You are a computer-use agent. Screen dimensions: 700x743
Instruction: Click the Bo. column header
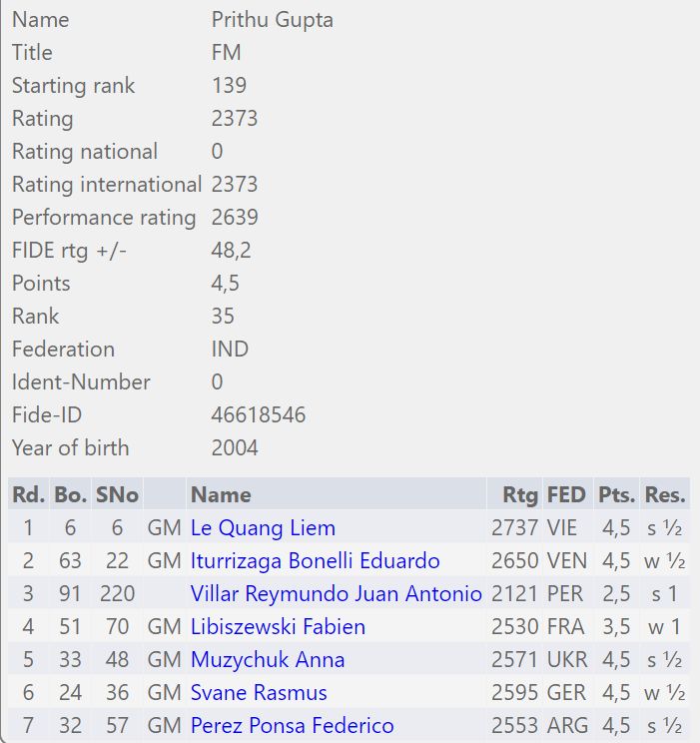click(70, 494)
